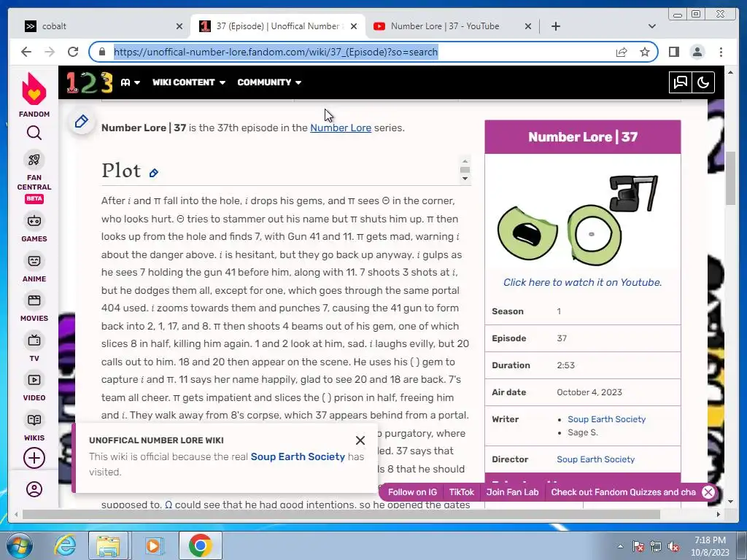Click the horizontal scrollbar thumb
The height and width of the screenshot is (560, 747).
(341, 514)
